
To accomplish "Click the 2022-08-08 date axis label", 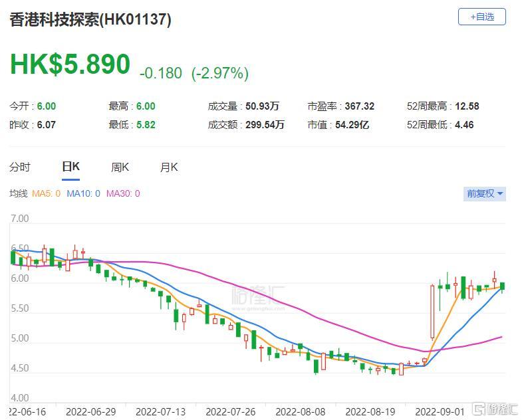I will tap(301, 411).
